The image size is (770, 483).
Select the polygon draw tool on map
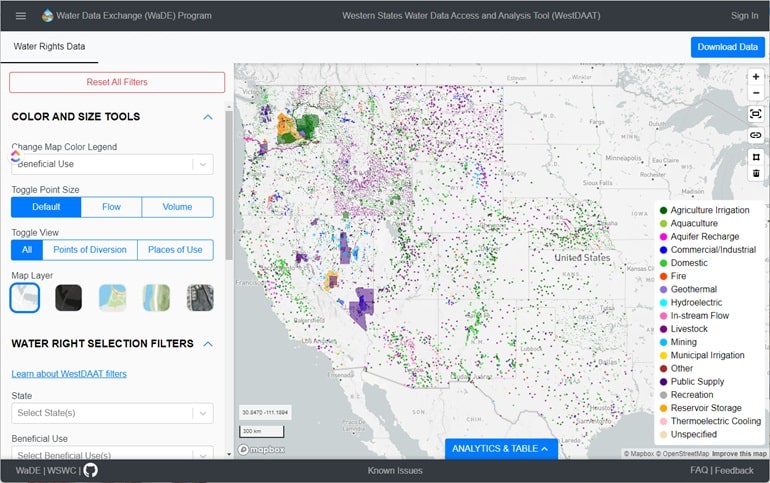click(x=756, y=156)
